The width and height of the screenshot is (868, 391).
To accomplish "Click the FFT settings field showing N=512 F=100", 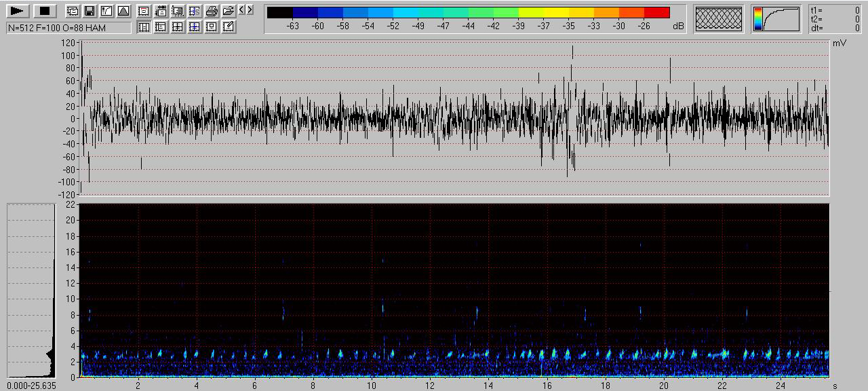I will tap(68, 27).
